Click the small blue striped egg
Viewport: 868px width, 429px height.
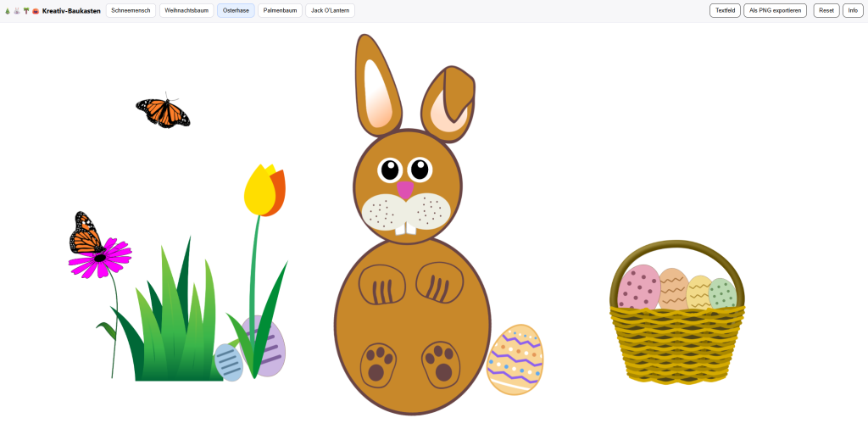pos(228,362)
